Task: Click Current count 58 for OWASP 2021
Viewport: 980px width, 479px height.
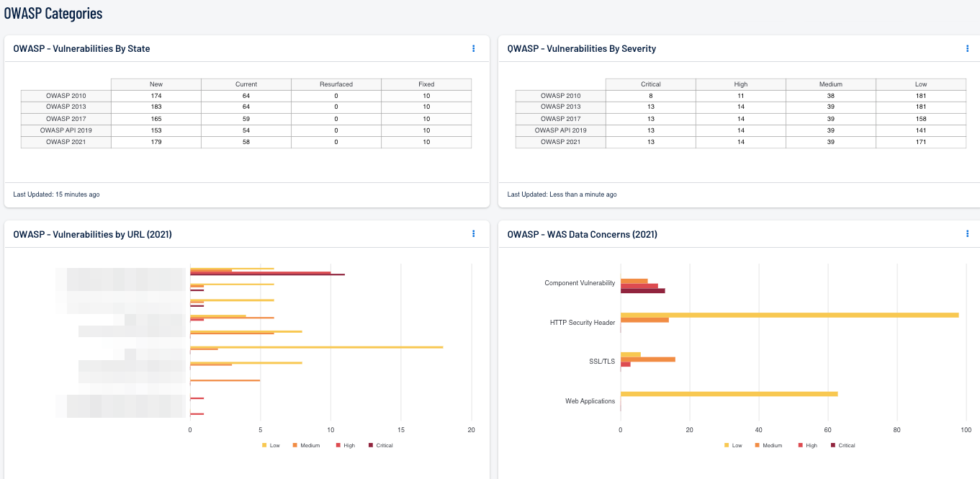Action: pos(246,142)
